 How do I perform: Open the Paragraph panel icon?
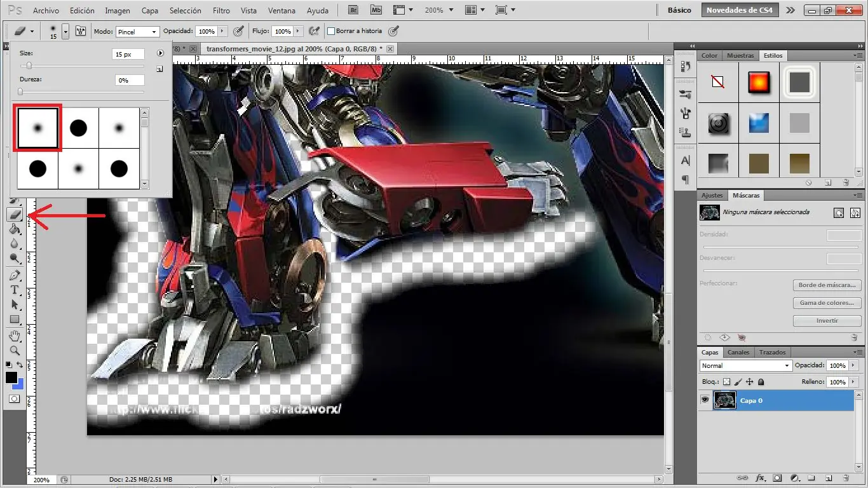coord(686,180)
